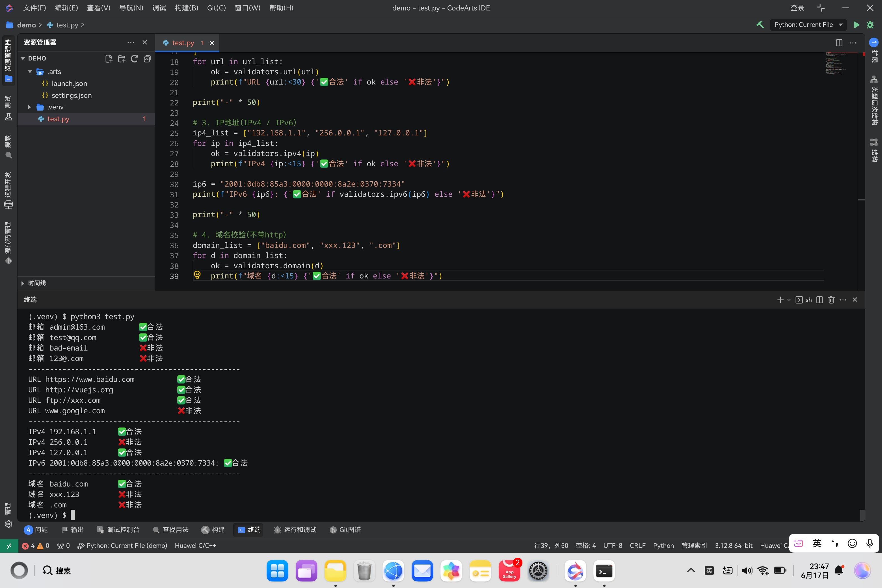The height and width of the screenshot is (588, 882).
Task: Open CodeArts IDE from the dock
Action: [575, 571]
